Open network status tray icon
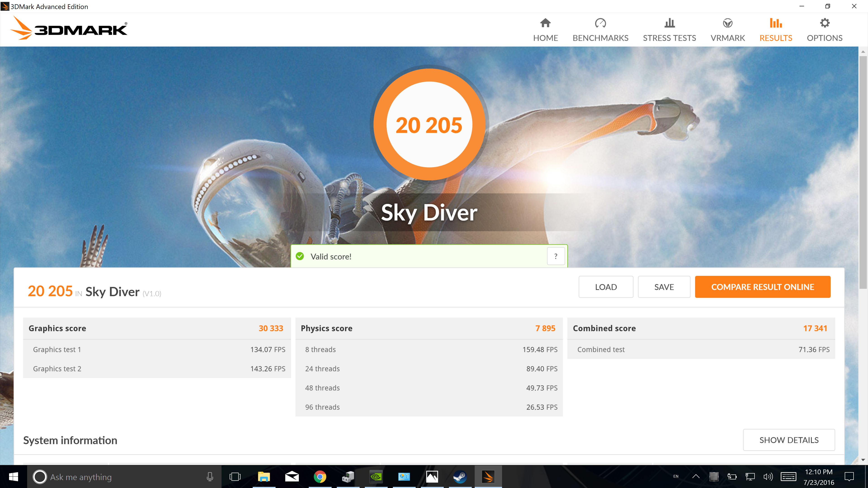 tap(750, 476)
